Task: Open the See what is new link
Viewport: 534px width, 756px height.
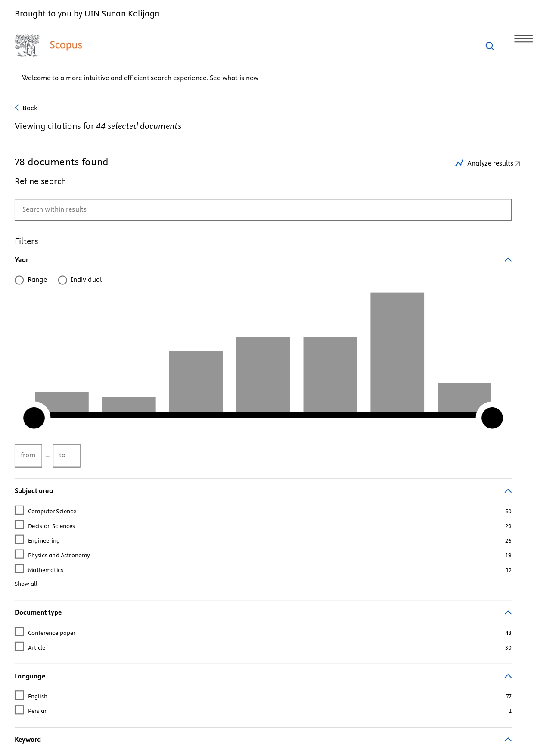Action: (x=234, y=78)
